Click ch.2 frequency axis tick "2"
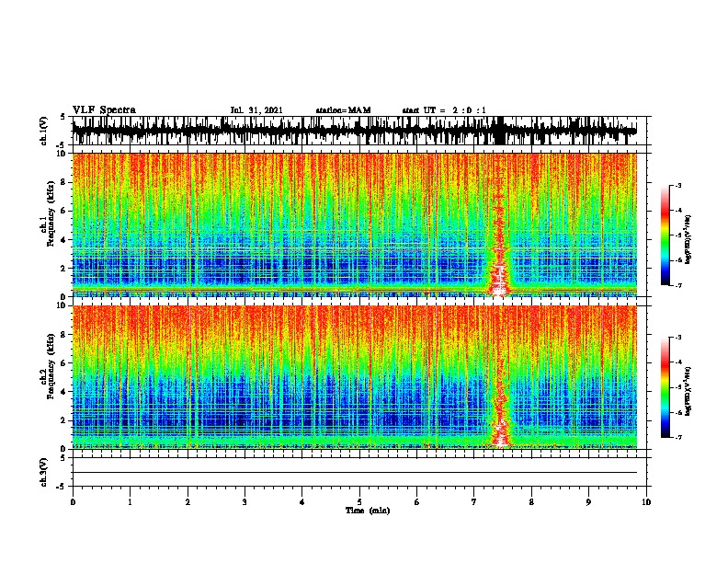The image size is (728, 563). tap(64, 420)
